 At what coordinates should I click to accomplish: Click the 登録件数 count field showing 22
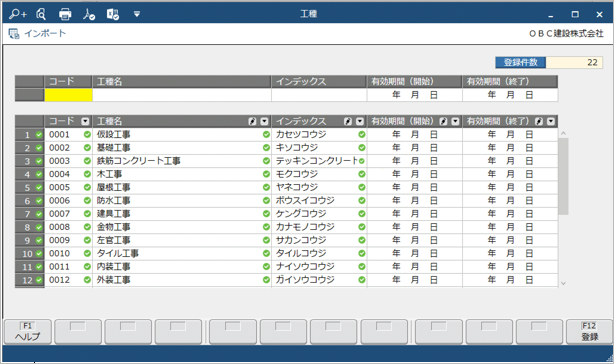(574, 62)
